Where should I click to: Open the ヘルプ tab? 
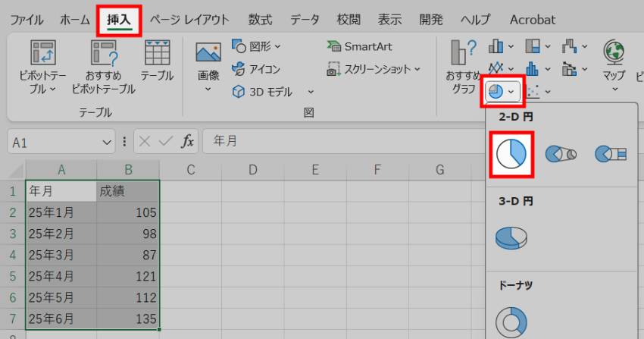click(x=476, y=20)
